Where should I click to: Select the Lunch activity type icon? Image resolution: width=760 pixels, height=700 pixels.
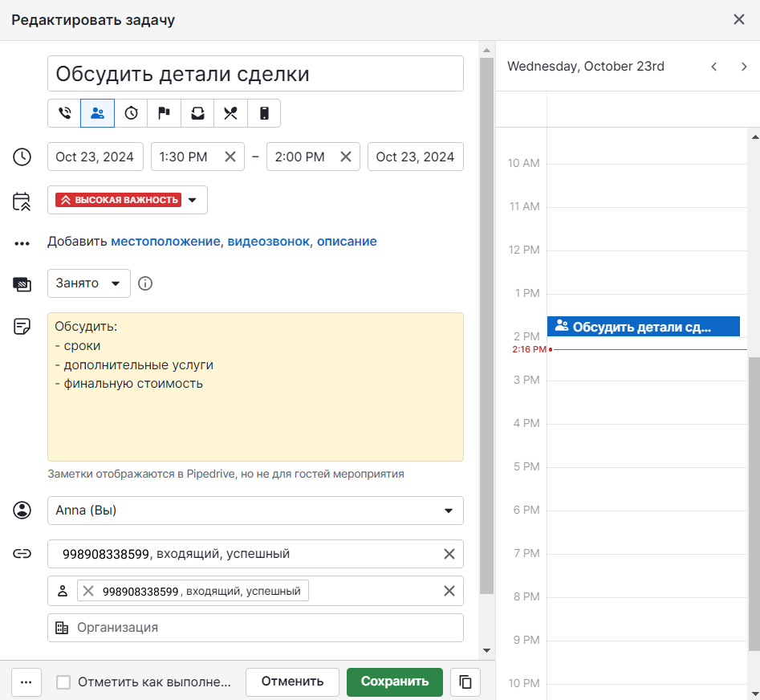point(230,113)
